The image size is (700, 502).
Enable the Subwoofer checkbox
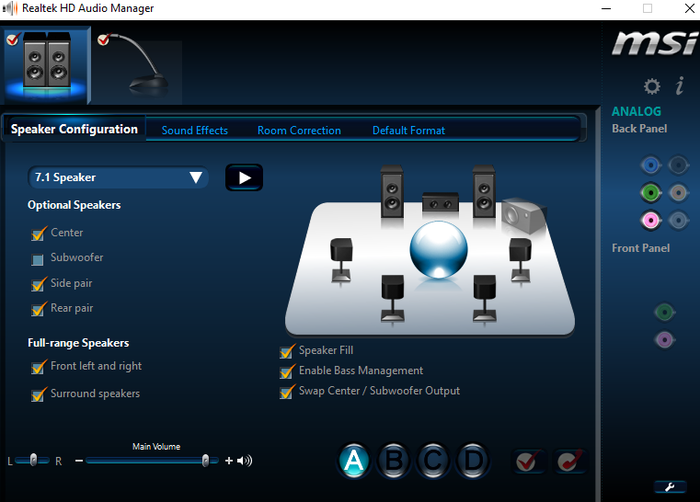coord(39,259)
